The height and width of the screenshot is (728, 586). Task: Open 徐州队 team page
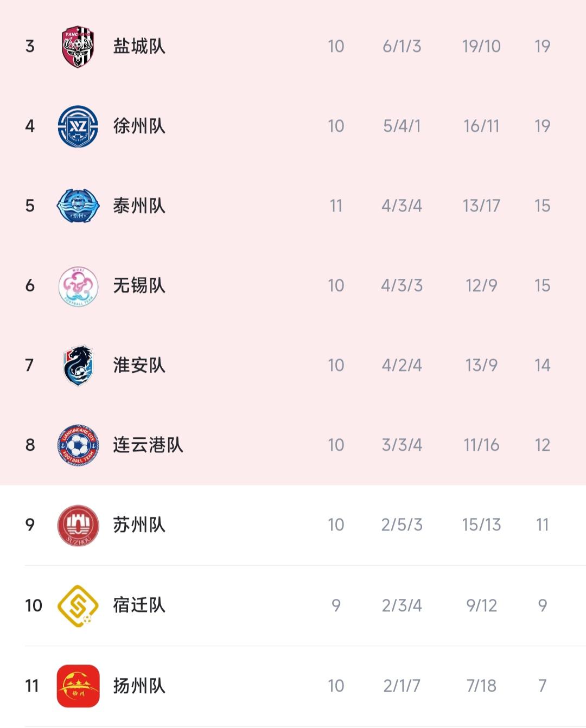pos(139,126)
